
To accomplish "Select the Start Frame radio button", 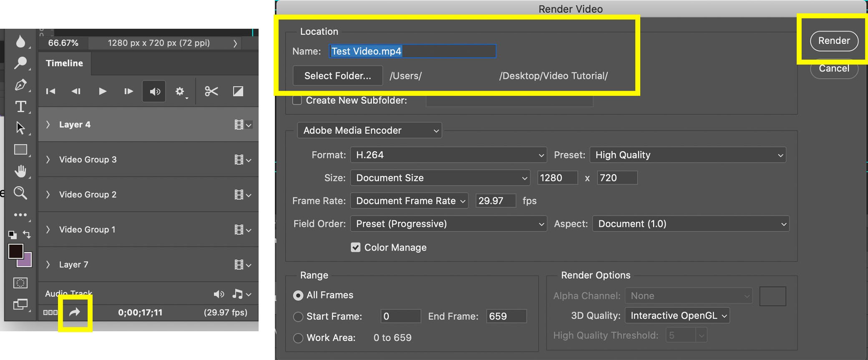I will point(298,317).
